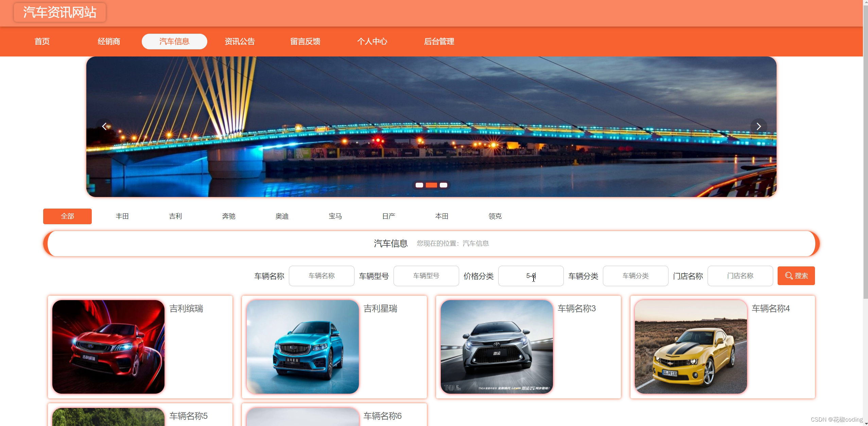868x426 pixels.
Task: Open the 吉利缤瑞 red car thumbnail
Action: [x=108, y=346]
